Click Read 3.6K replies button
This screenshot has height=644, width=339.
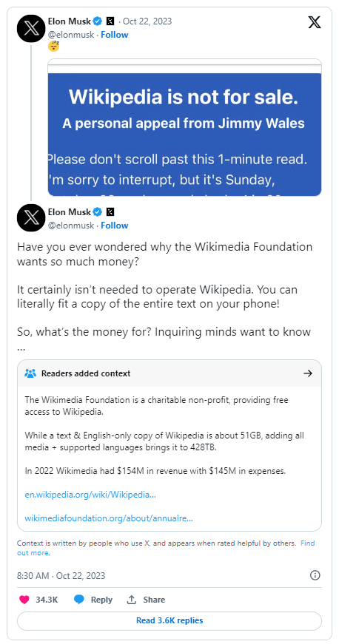click(169, 620)
